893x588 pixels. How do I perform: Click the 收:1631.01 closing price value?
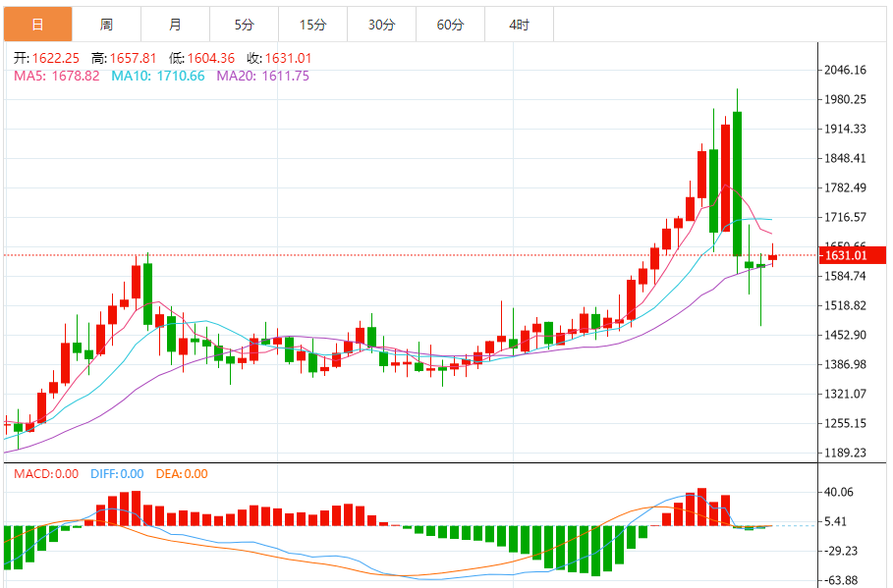(x=279, y=59)
